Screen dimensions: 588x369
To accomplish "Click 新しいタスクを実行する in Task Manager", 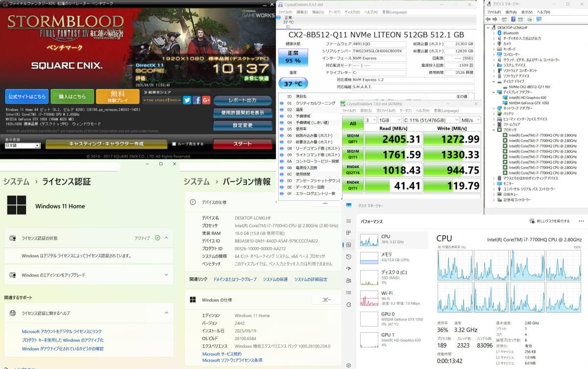I will point(549,221).
